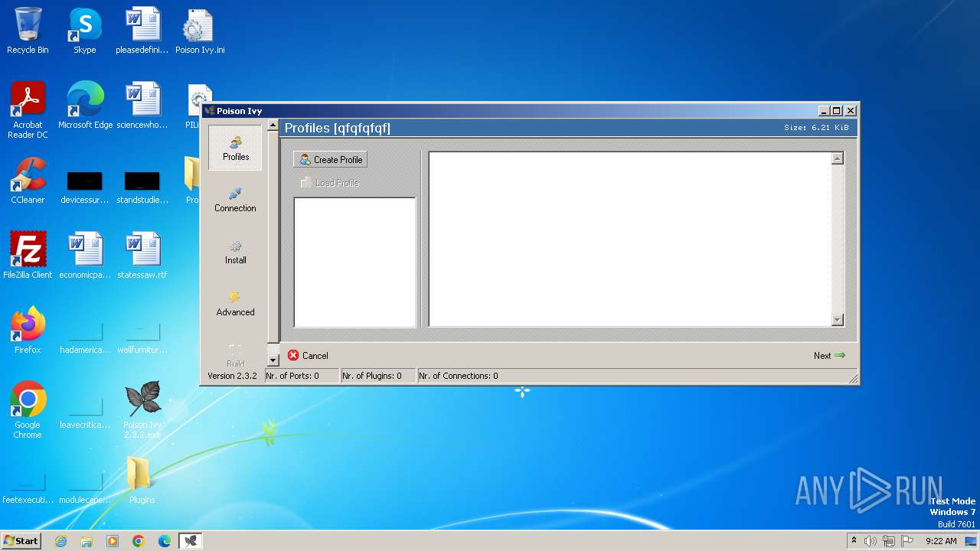
Task: Click the sidebar scroll down arrow
Action: (273, 360)
